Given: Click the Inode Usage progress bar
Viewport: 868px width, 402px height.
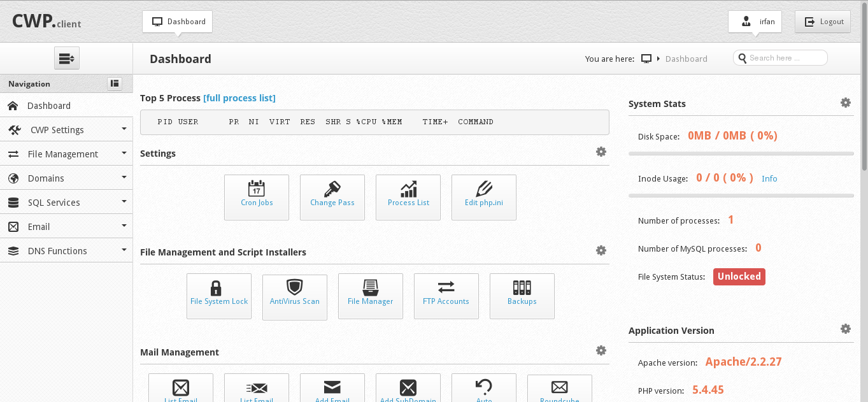Looking at the screenshot, I should 741,196.
